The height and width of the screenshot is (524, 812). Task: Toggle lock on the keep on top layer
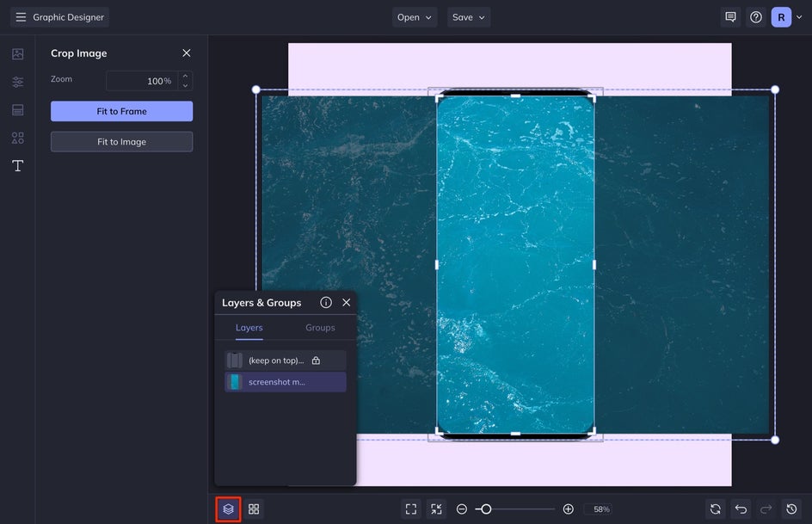316,361
